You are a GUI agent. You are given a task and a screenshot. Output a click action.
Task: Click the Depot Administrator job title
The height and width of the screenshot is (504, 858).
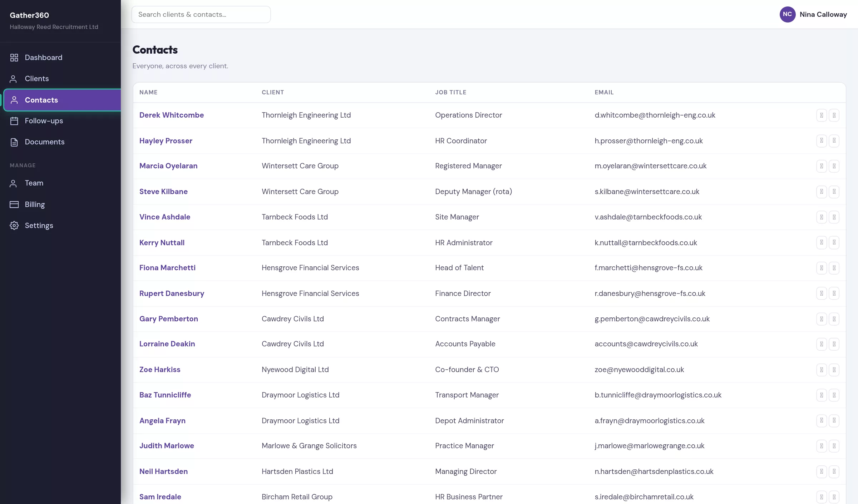(469, 421)
